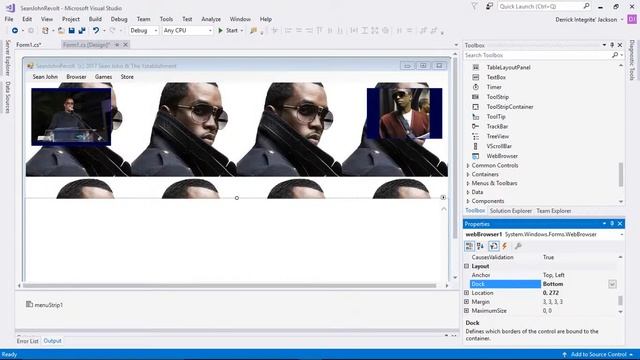640x360 pixels.
Task: Click the notifications filter funnel icon
Action: point(474,6)
